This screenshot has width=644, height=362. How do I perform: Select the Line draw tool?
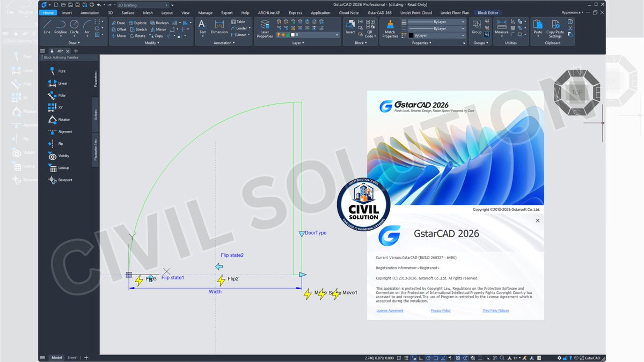click(47, 26)
